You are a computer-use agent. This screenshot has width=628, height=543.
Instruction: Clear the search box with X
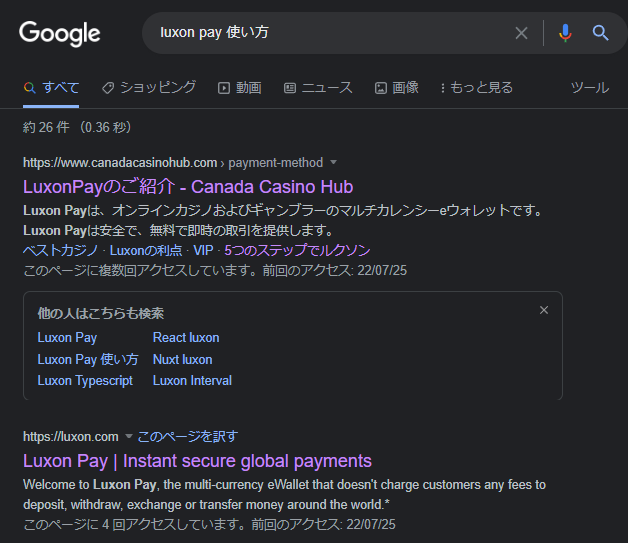[x=521, y=33]
